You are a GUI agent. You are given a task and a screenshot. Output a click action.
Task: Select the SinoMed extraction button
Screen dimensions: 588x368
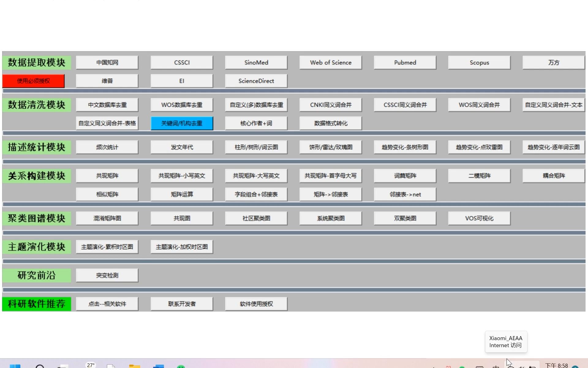tap(256, 63)
